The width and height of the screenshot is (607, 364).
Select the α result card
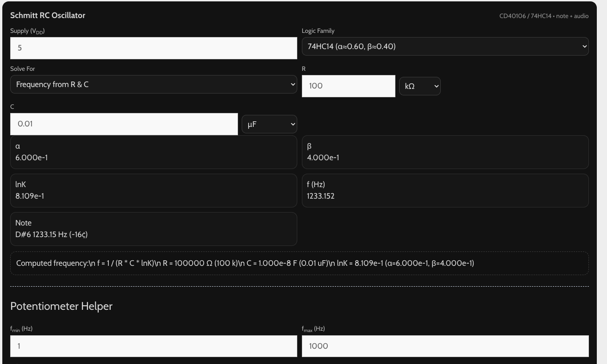click(153, 152)
